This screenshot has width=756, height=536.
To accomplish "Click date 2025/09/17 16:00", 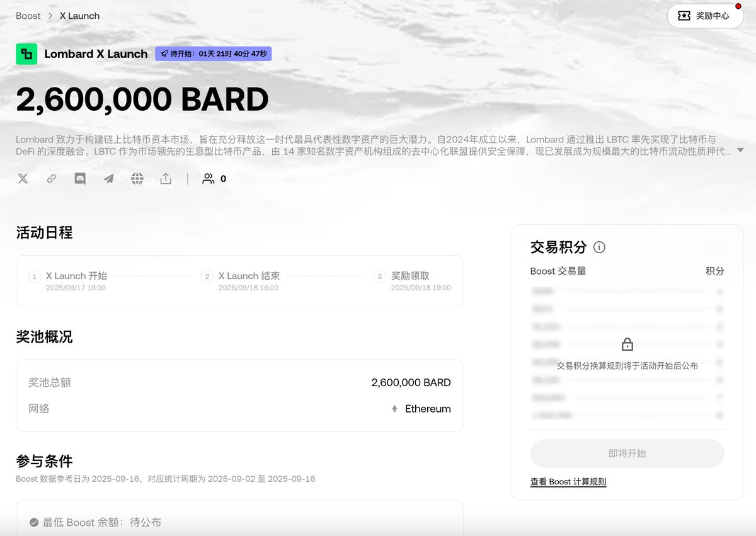I will (76, 288).
